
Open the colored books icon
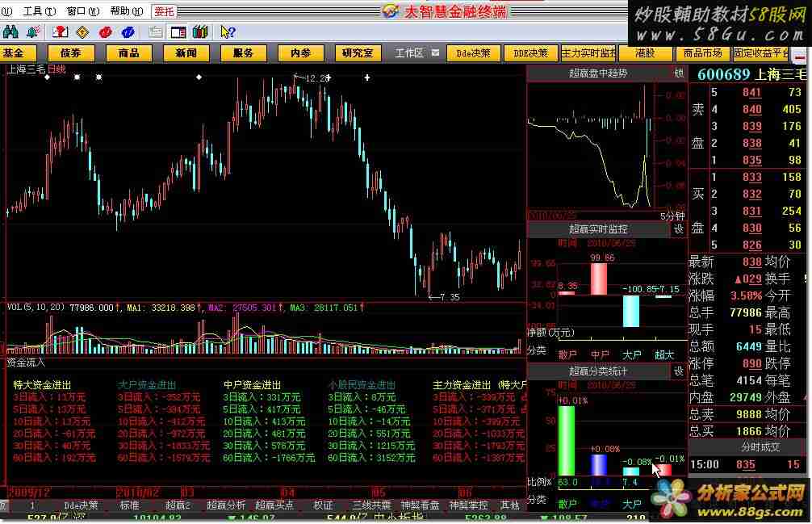coord(201,32)
